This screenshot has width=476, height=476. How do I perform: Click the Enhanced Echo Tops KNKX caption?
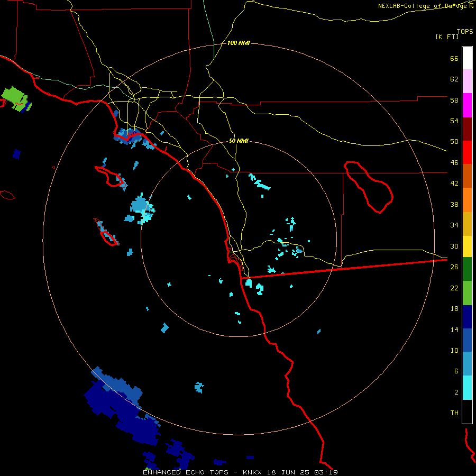[x=240, y=472]
